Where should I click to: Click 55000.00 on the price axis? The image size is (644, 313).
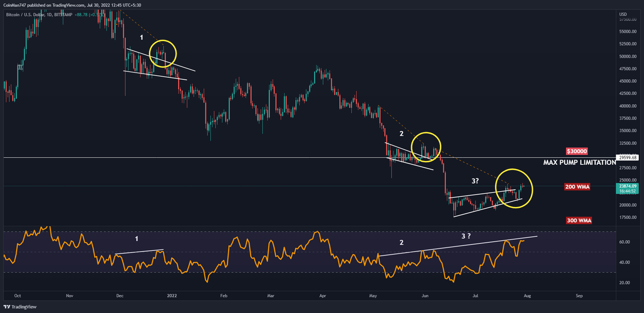[627, 32]
